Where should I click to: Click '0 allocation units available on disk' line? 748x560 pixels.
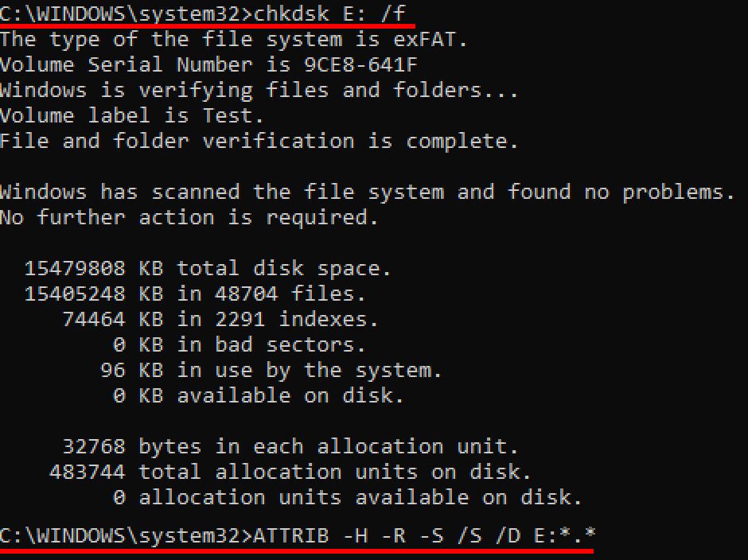[x=347, y=497]
